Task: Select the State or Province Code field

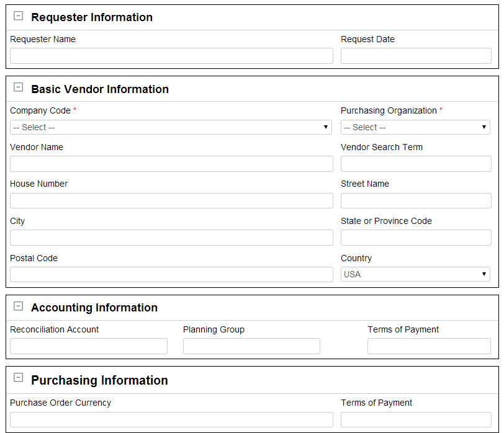Action: point(416,238)
